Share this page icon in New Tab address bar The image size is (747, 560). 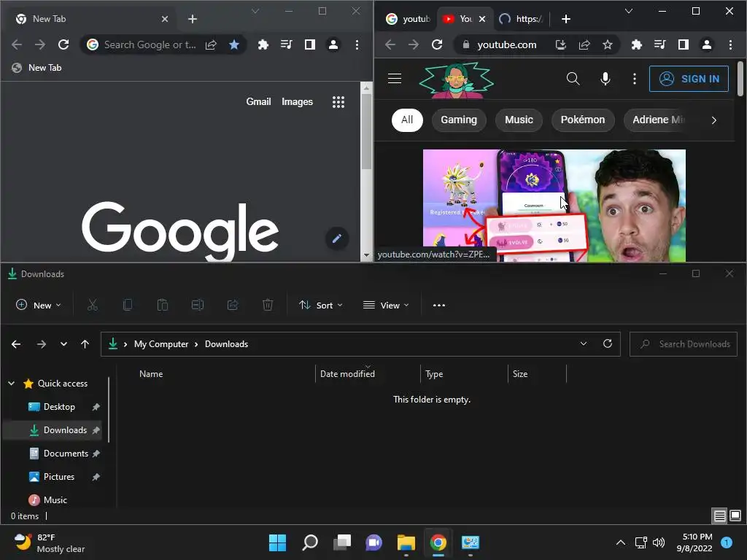[x=211, y=44]
